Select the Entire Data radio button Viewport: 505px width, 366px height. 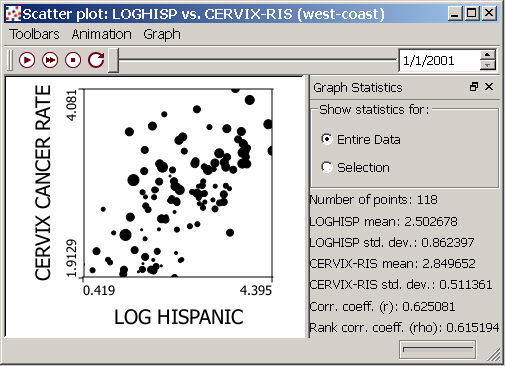point(327,139)
